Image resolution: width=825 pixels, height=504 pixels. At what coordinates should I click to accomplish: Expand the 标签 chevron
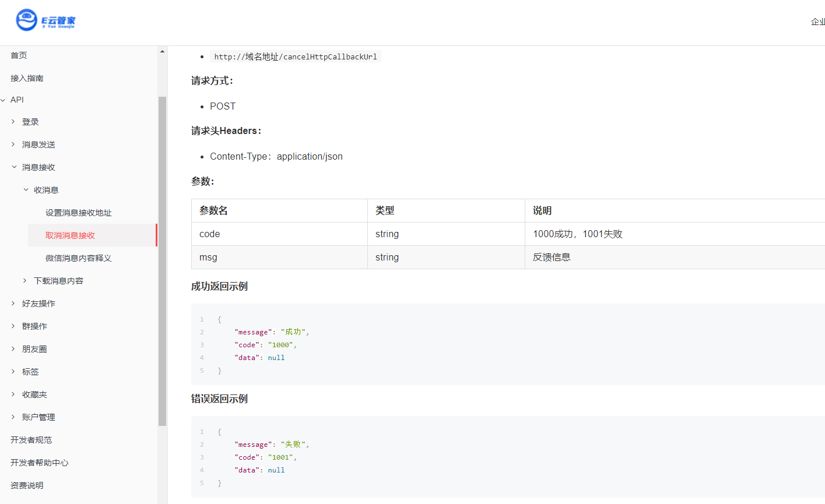pyautogui.click(x=13, y=372)
